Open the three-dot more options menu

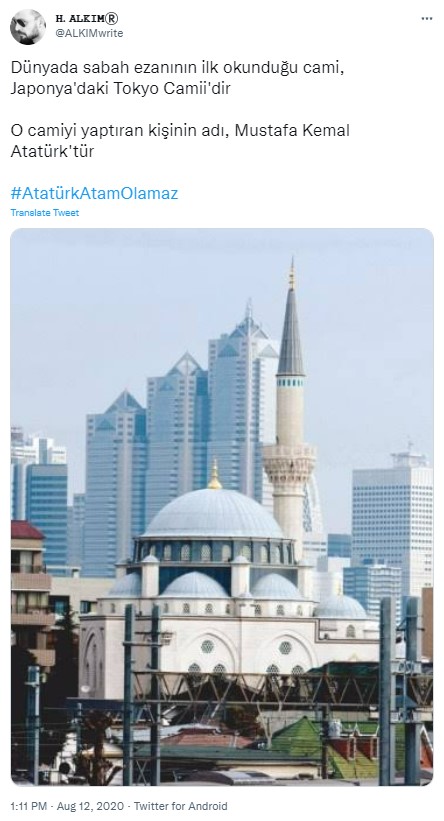[427, 19]
